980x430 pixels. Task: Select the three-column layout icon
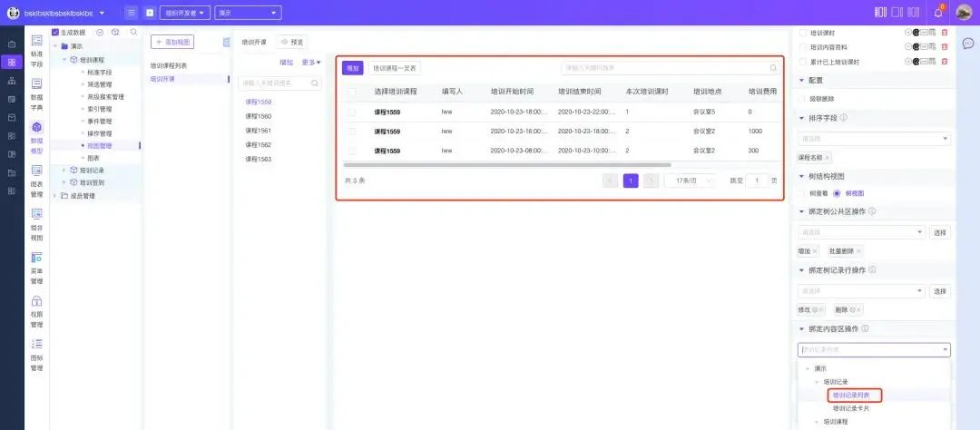(880, 13)
